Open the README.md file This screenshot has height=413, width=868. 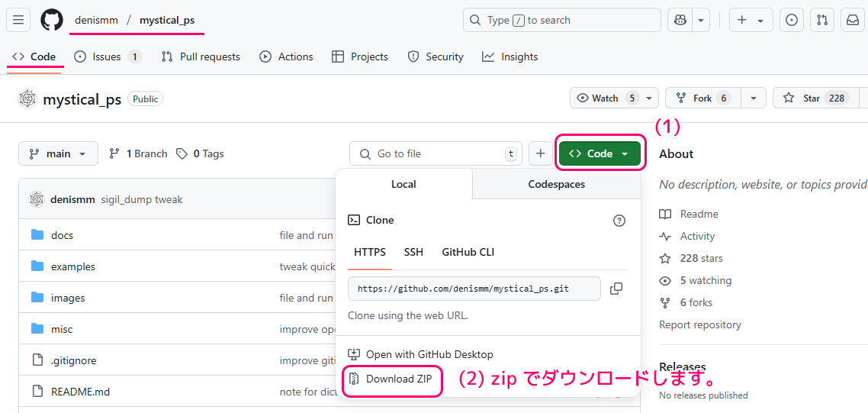[80, 392]
